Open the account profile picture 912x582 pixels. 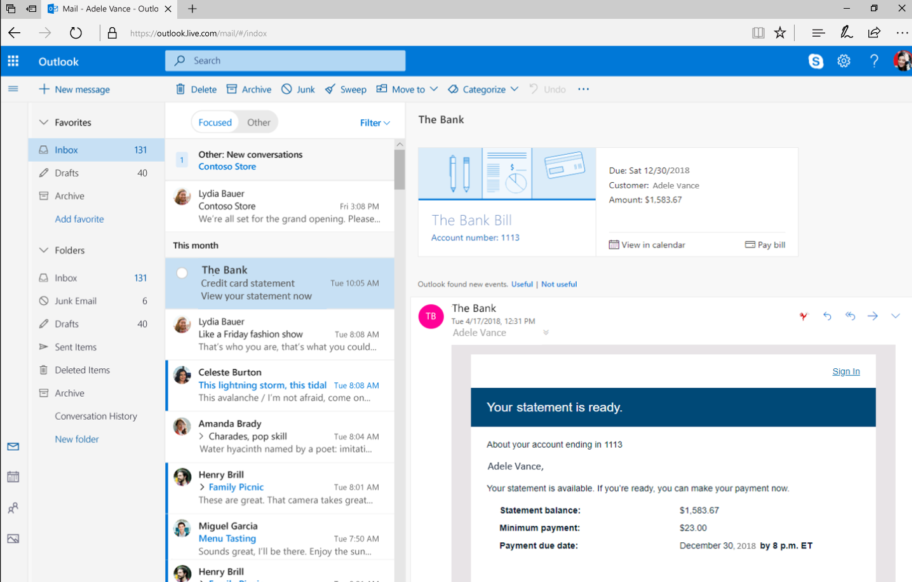[902, 61]
